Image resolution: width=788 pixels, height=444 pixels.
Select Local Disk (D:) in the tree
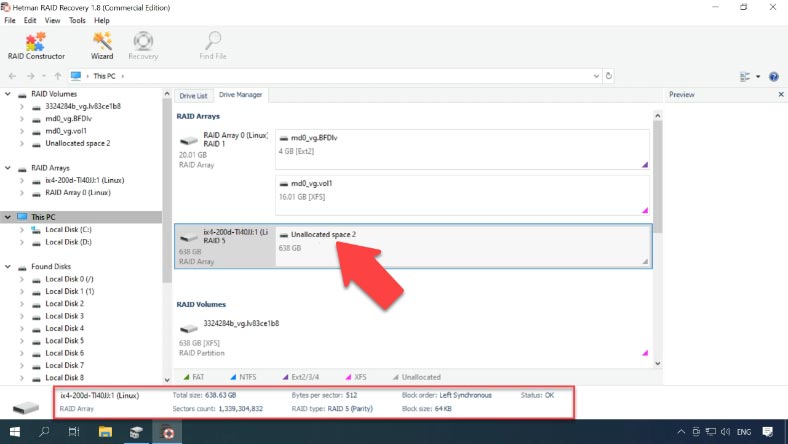pyautogui.click(x=68, y=242)
